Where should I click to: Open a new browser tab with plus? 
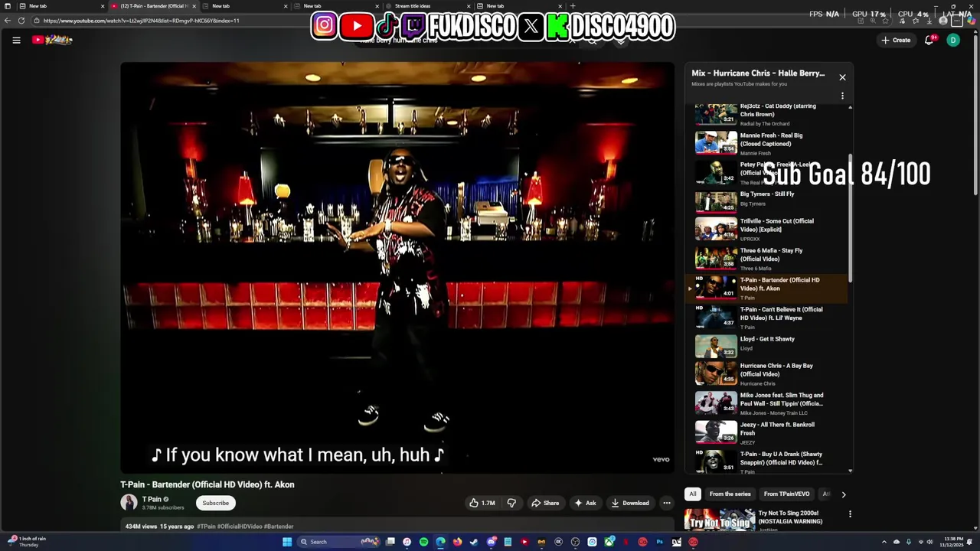[573, 6]
